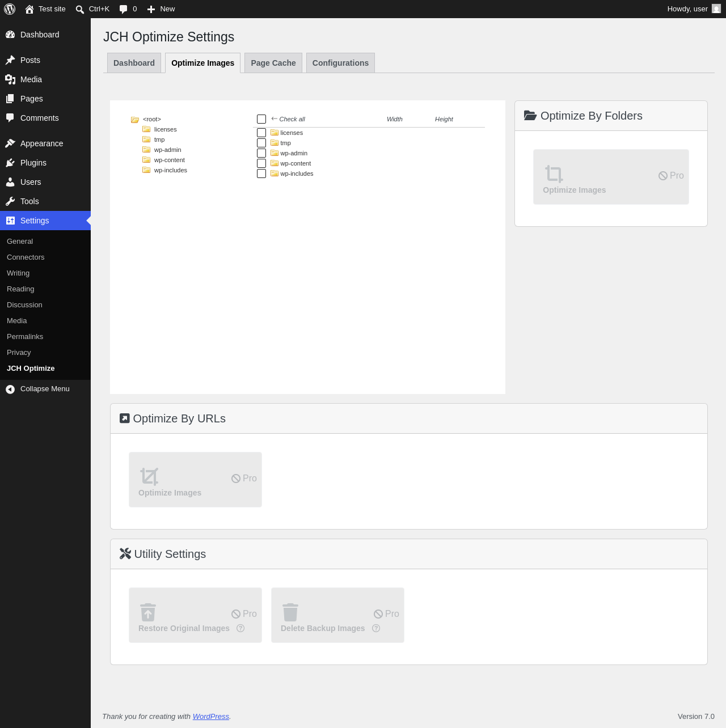Click the Delete Backup Images button
Viewport: 726px width, 728px height.
337,615
